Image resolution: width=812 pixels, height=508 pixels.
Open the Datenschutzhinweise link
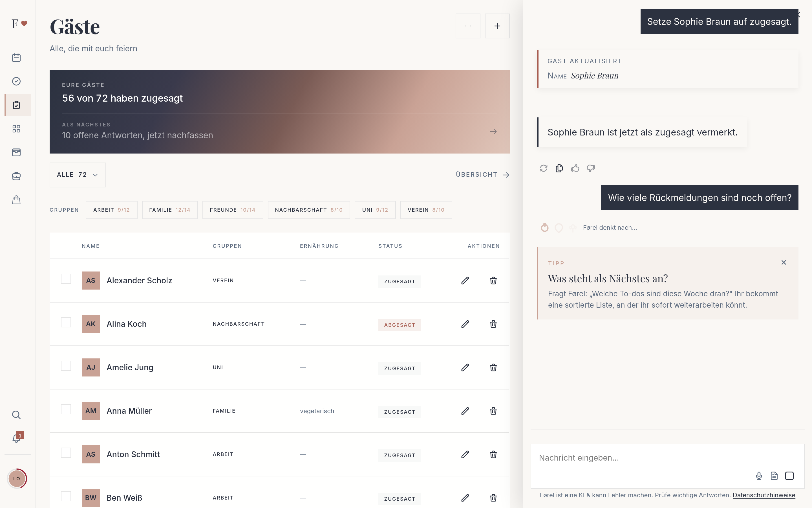coord(764,495)
